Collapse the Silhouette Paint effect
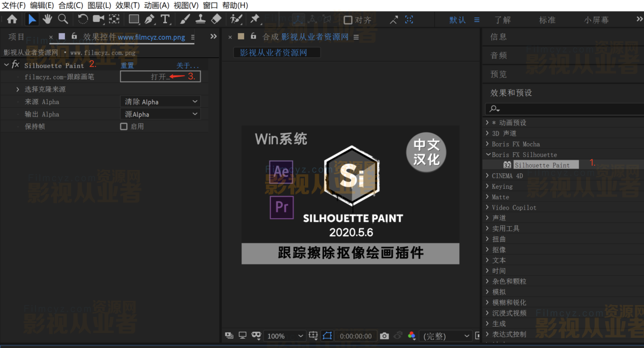Screen dimensions: 644x348 pos(6,65)
